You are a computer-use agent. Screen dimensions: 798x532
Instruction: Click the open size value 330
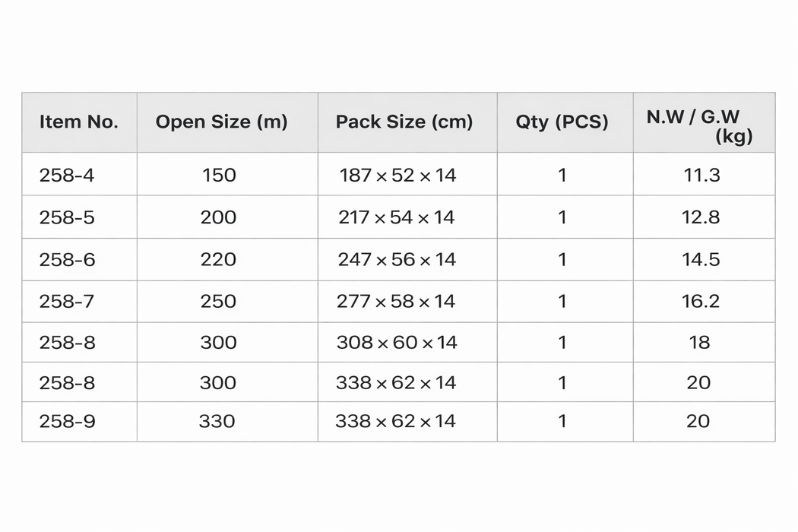tap(217, 421)
